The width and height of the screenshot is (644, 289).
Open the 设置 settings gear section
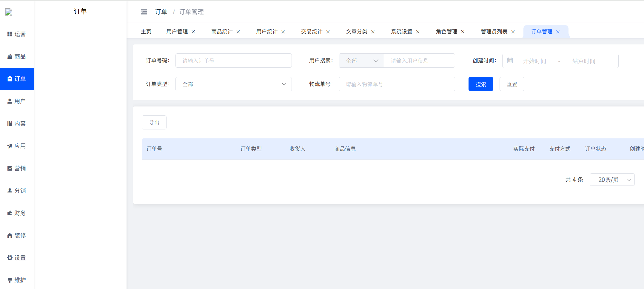pos(17,258)
